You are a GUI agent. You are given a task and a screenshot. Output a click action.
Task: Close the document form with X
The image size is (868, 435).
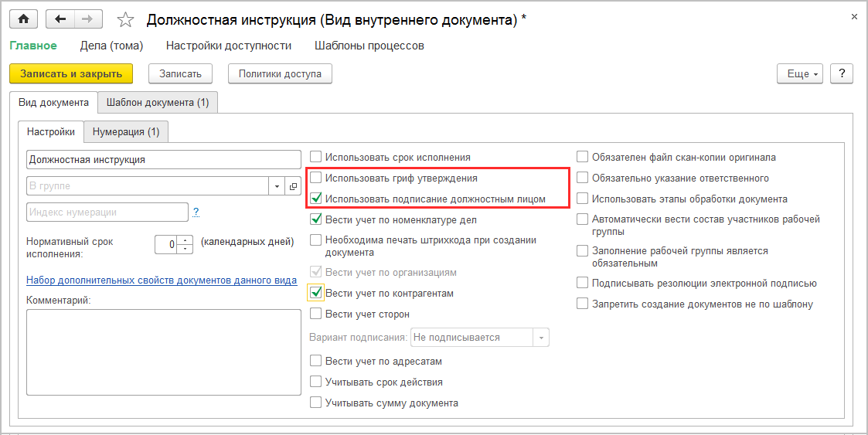[x=853, y=16]
